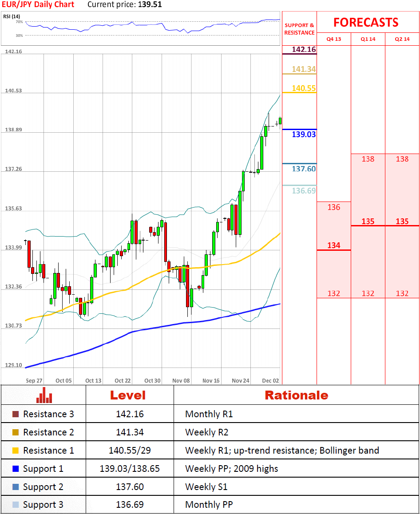
Task: Click the Resistance 1 yellow swatch
Action: click(16, 451)
